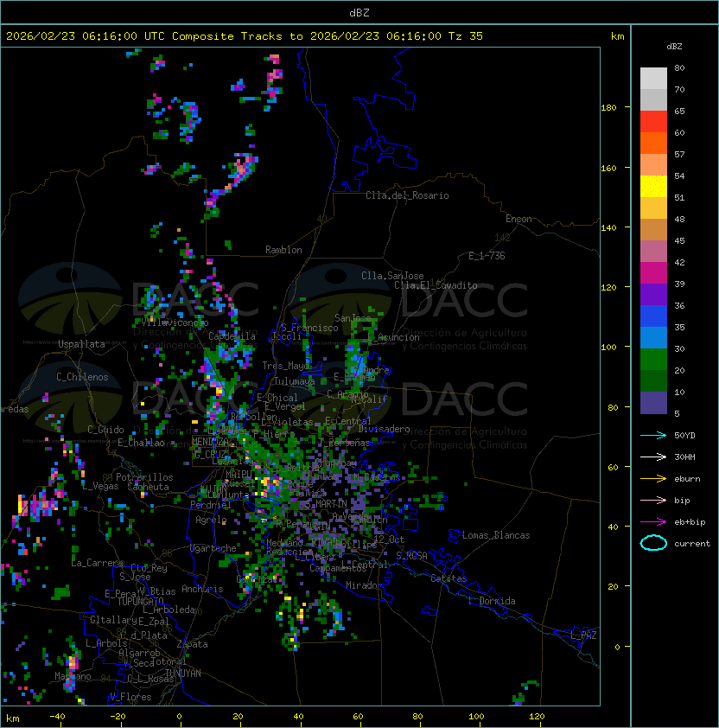Select the magenta 39-42 dBZ legend swatch
Image resolution: width=719 pixels, height=728 pixels.
coord(653,273)
